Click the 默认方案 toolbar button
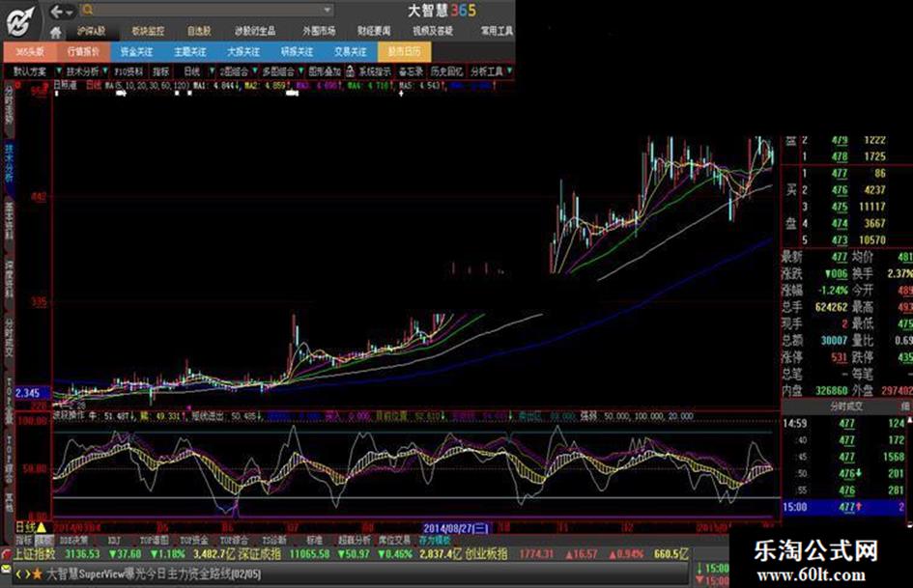Image resolution: width=913 pixels, height=588 pixels. click(x=30, y=71)
